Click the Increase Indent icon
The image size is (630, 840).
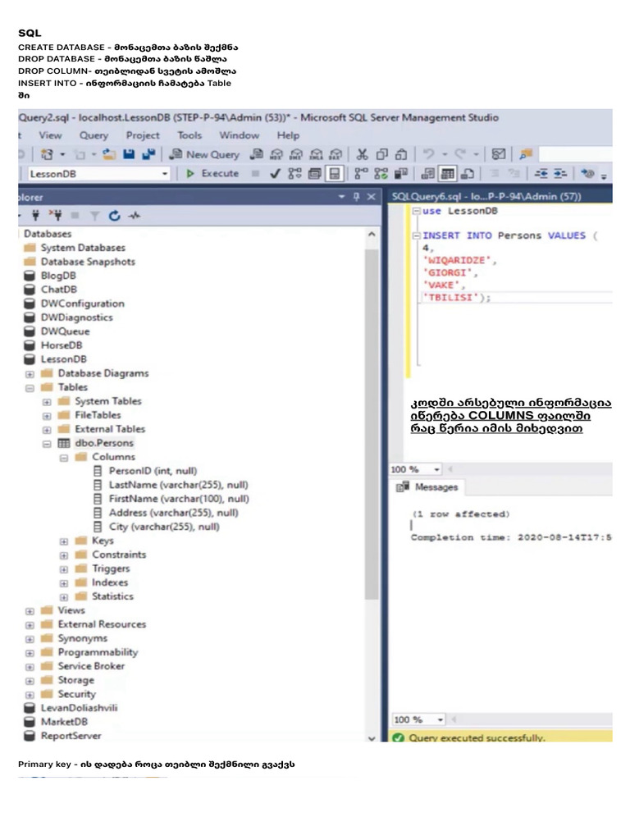click(x=560, y=174)
